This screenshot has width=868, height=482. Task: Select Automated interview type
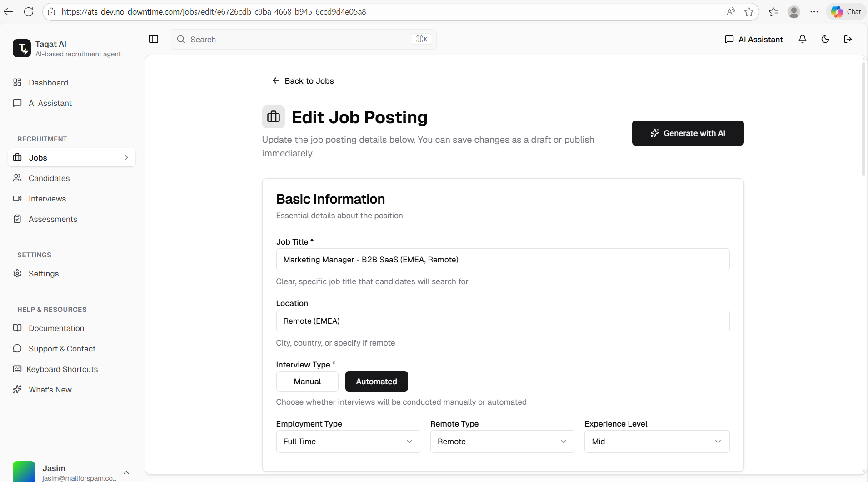376,382
